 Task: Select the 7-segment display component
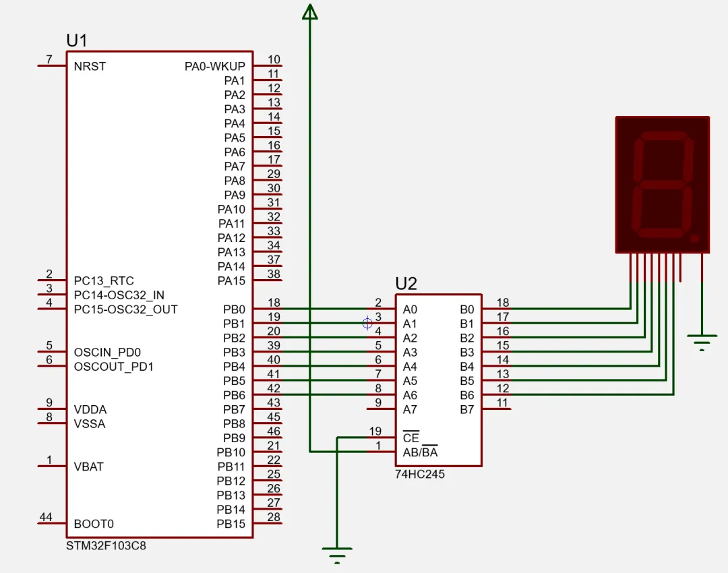[663, 185]
